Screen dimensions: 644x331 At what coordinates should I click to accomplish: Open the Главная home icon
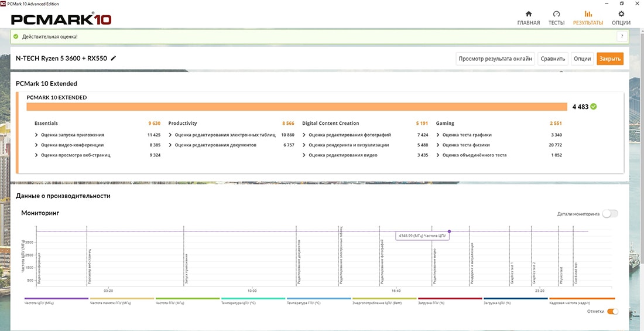(528, 14)
